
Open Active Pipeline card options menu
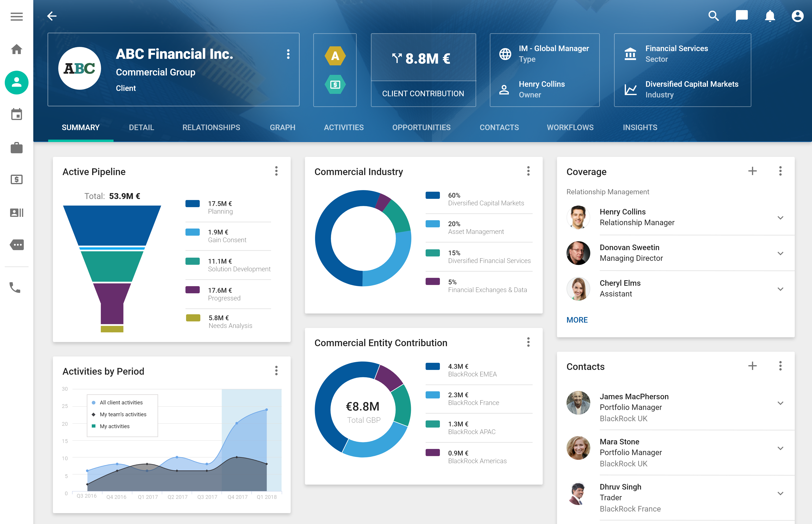[x=276, y=171]
